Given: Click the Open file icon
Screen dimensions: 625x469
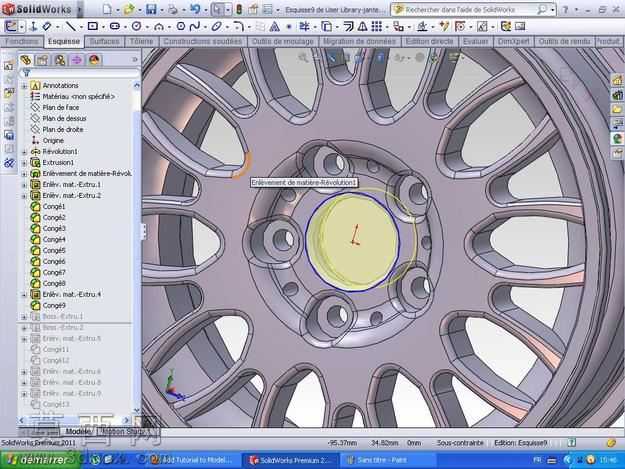Looking at the screenshot, I should [x=129, y=9].
